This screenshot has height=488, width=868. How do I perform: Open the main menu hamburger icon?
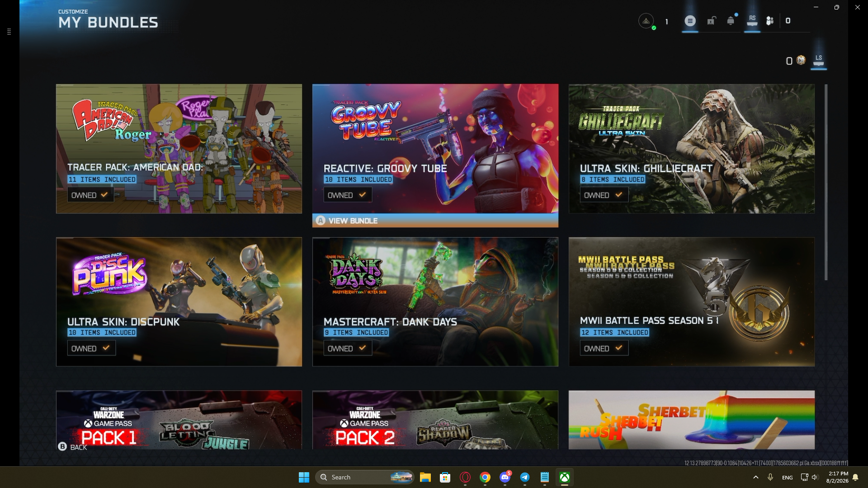click(690, 21)
